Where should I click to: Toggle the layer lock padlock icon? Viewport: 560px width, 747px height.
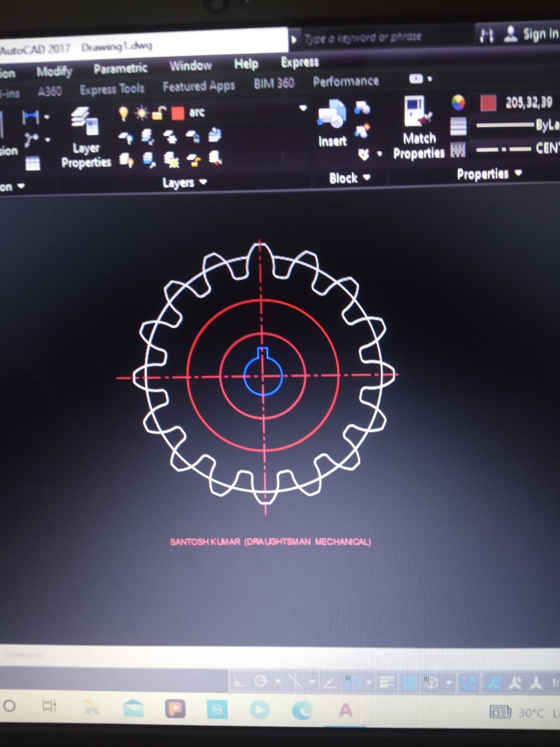coord(159,113)
